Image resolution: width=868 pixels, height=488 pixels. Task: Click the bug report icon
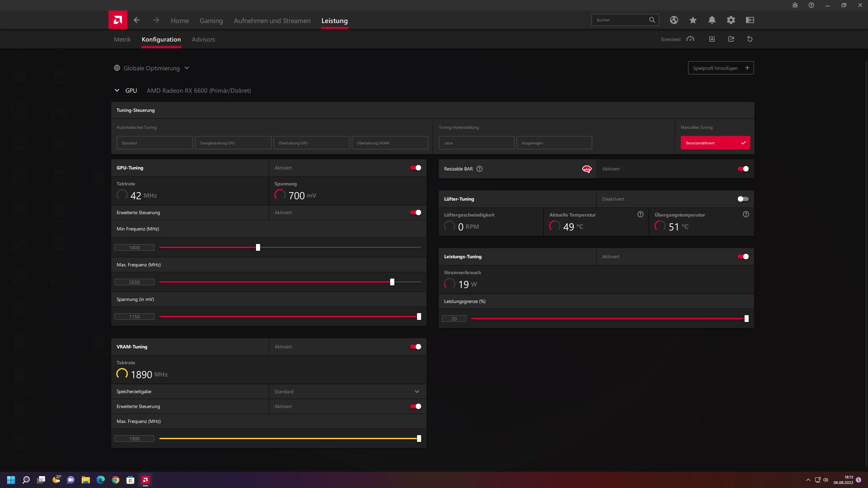click(x=795, y=5)
